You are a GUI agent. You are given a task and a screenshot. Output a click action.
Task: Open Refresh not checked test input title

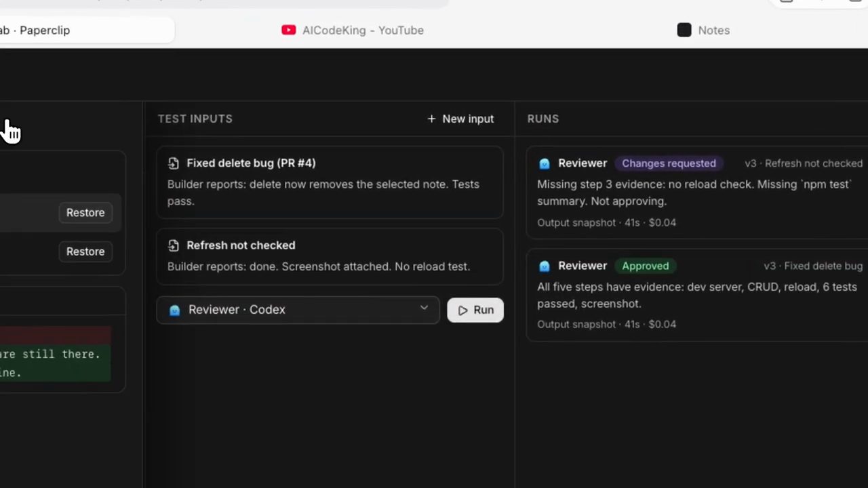coord(241,245)
